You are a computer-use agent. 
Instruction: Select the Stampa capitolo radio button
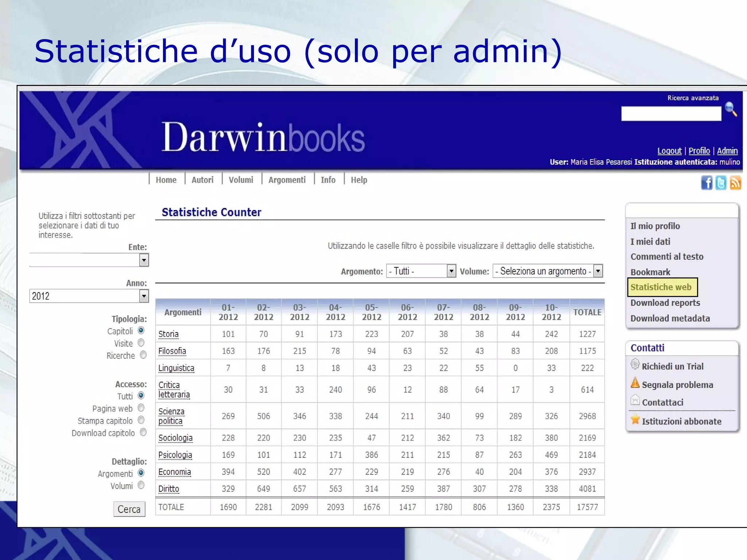[141, 420]
